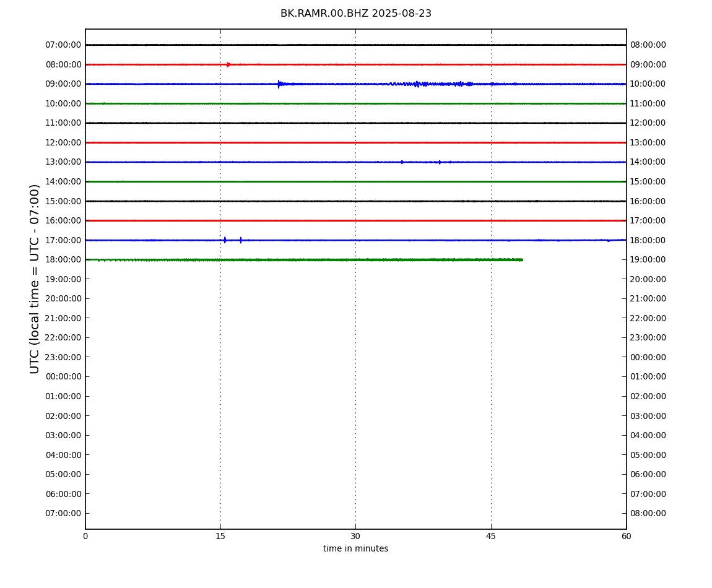
Task: Select the left-axis label 16:00:00
Action: [x=64, y=221]
